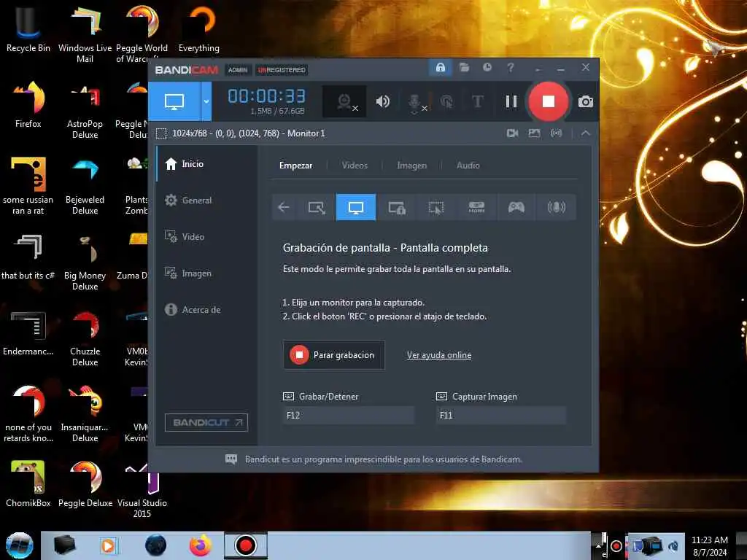
Task: Switch to the Empezar tab
Action: tap(296, 166)
